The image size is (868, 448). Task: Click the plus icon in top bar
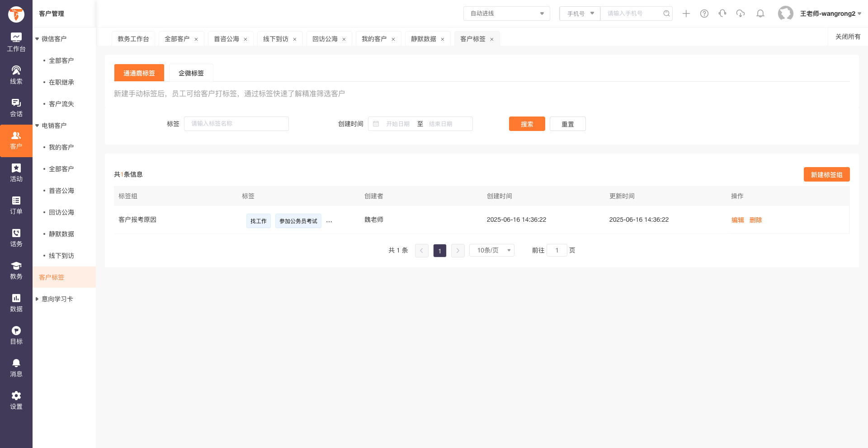pos(686,14)
